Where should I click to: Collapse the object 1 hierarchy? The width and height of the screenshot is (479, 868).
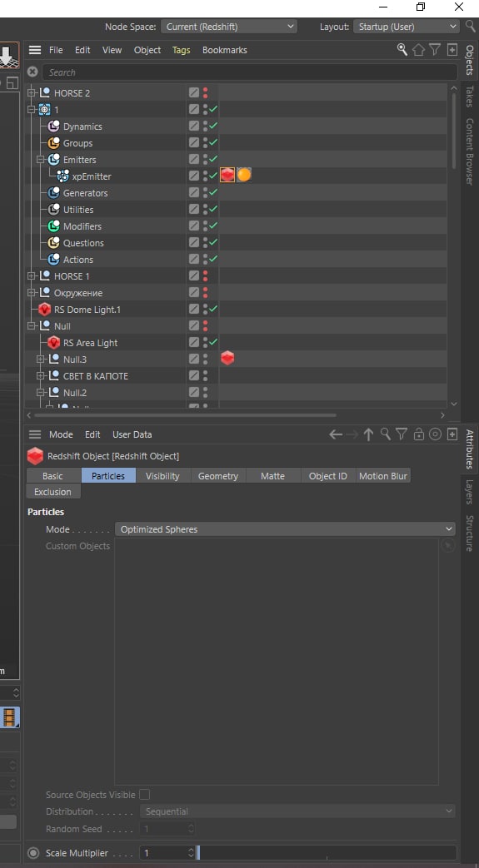pyautogui.click(x=32, y=110)
